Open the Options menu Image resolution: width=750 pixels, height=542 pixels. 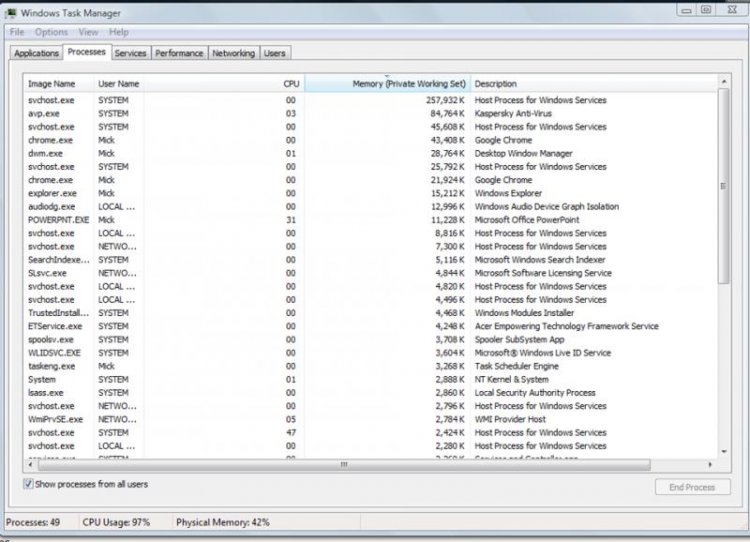(x=51, y=32)
